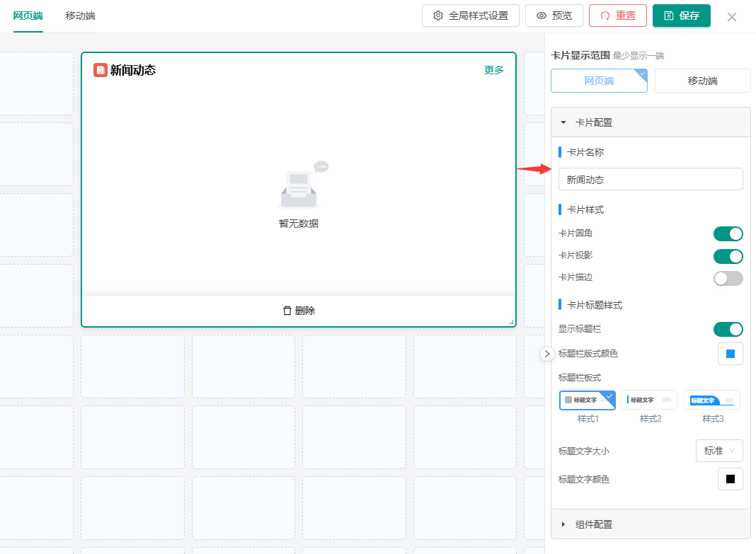Open the 标题文字颜色 black color swatch
Screen dimensions: 756x554
(x=730, y=479)
